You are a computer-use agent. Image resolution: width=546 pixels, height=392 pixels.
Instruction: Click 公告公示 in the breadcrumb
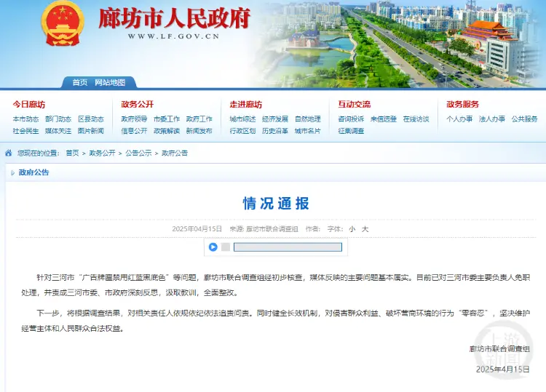tap(138, 153)
